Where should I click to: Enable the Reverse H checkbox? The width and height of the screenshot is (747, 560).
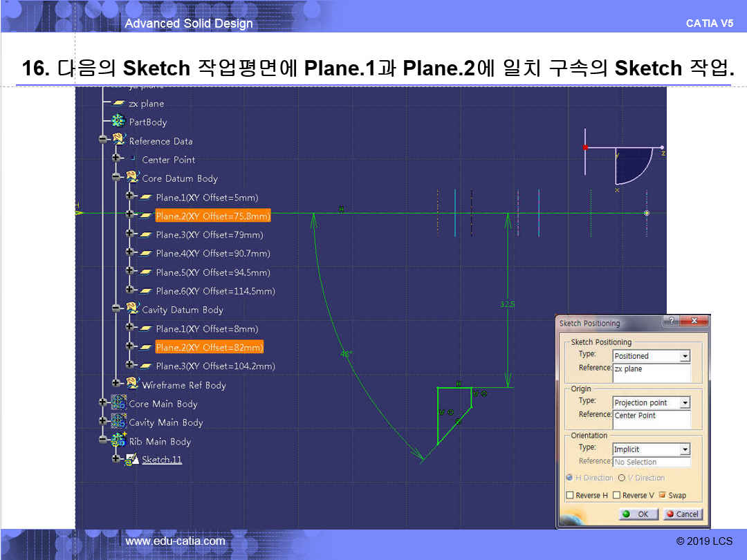[570, 496]
